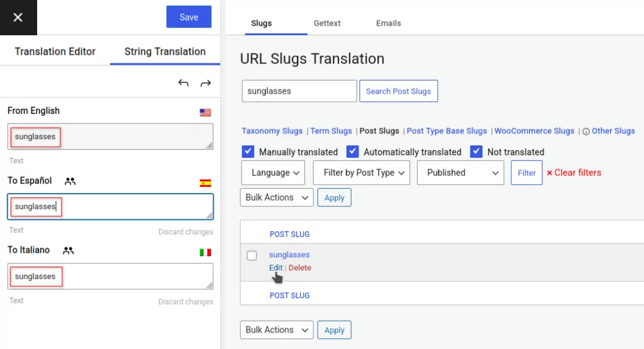The width and height of the screenshot is (644, 349).
Task: Click the Search Post Slugs button
Action: coord(398,91)
